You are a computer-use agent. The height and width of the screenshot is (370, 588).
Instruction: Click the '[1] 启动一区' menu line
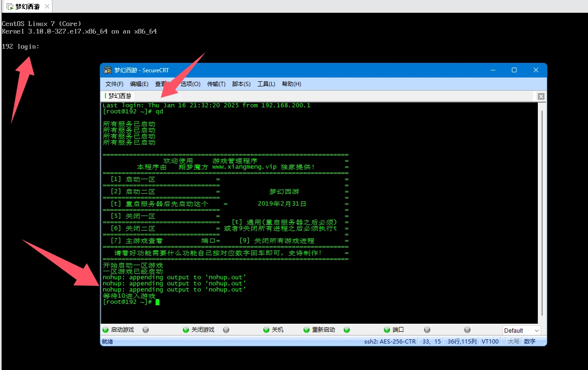[132, 180]
